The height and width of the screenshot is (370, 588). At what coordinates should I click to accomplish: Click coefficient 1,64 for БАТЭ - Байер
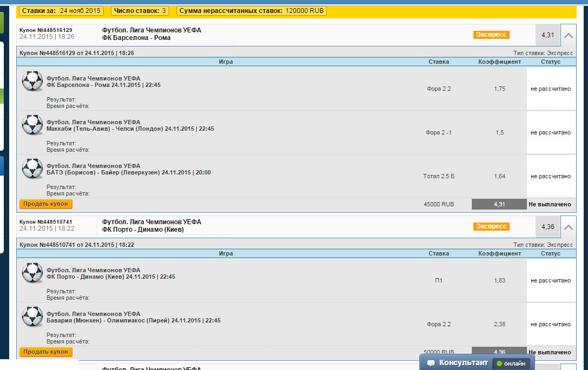[x=499, y=176]
